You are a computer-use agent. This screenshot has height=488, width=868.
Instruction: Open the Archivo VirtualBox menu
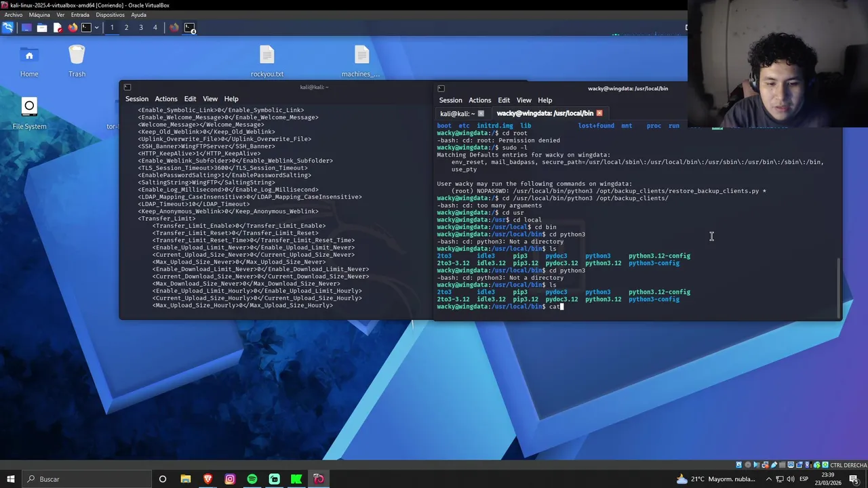pyautogui.click(x=14, y=15)
